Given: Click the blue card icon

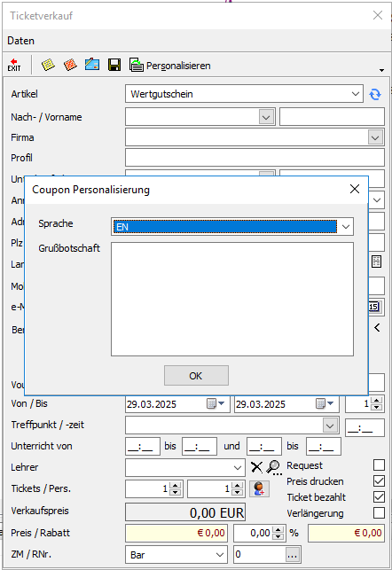Looking at the screenshot, I should [x=92, y=65].
